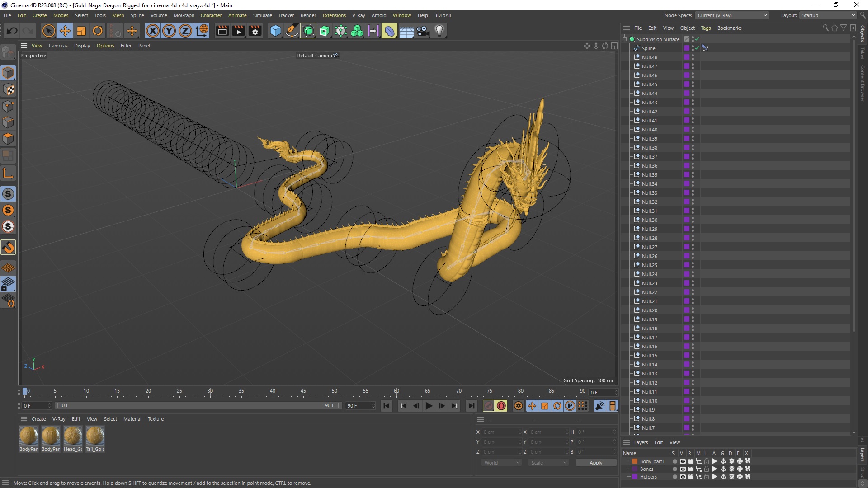
Task: Toggle Autokeying button
Action: [x=501, y=406]
